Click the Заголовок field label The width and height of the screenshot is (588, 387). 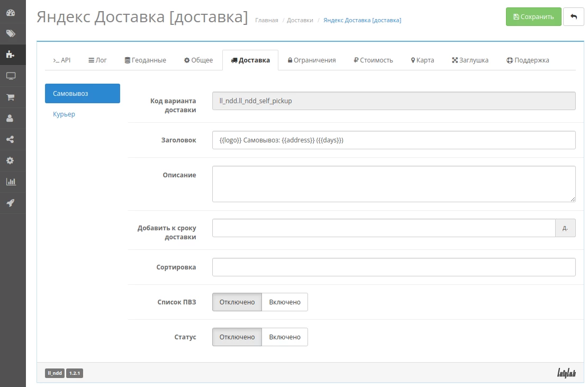[178, 140]
